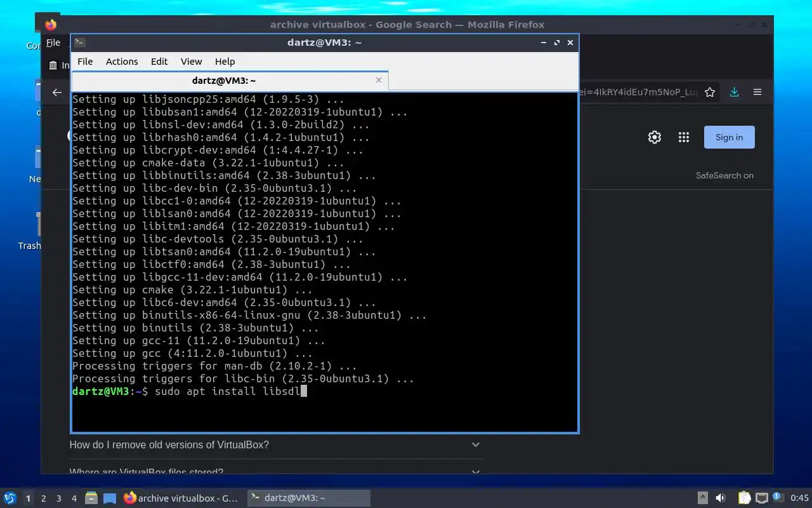Go back in Firefox
Screen dimensions: 812x508
point(57,92)
